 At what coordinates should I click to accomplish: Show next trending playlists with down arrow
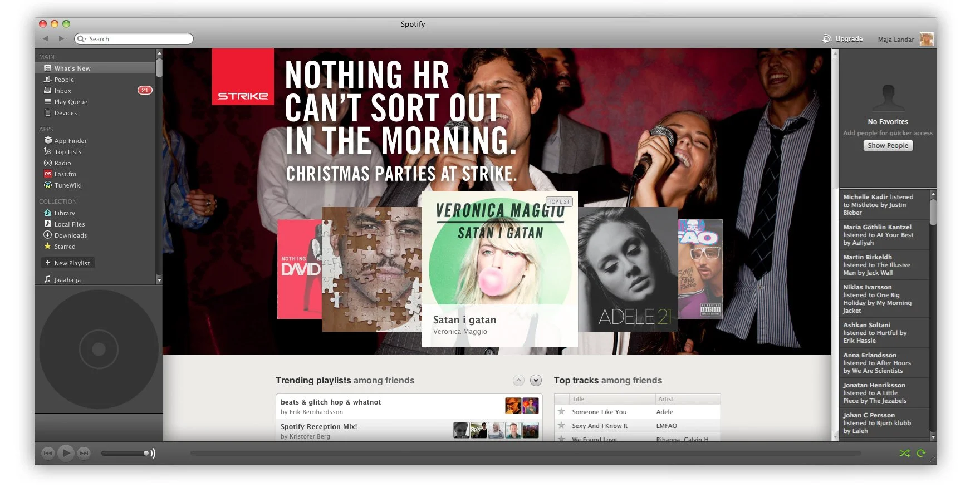point(536,380)
